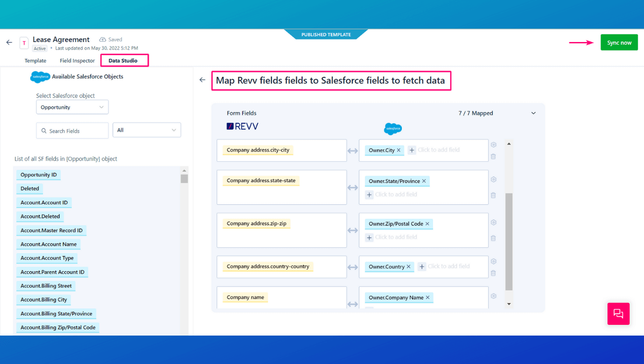Pick the Account.Master Record ID field
This screenshot has width=644, height=364.
point(51,231)
